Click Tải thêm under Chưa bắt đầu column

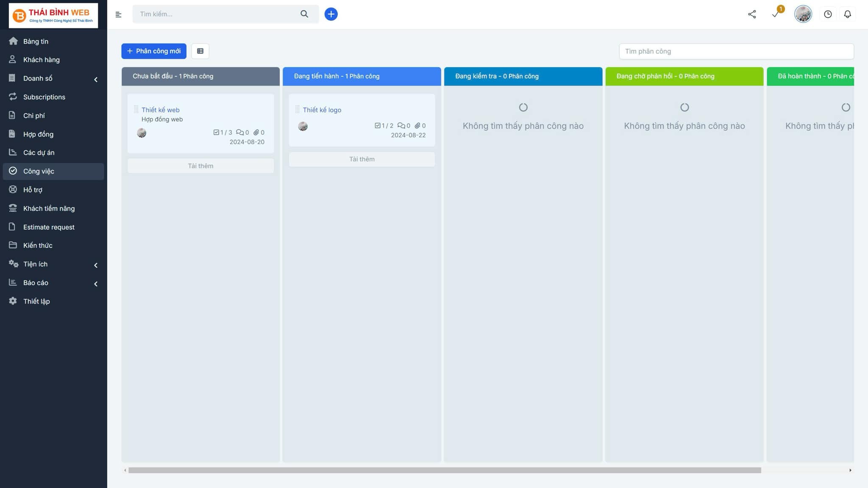(x=200, y=166)
